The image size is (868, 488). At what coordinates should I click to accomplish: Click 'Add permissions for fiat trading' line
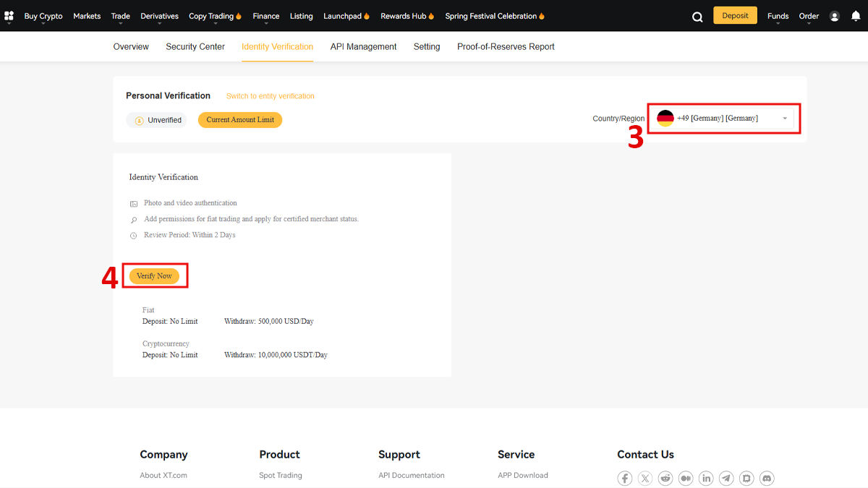[251, 219]
